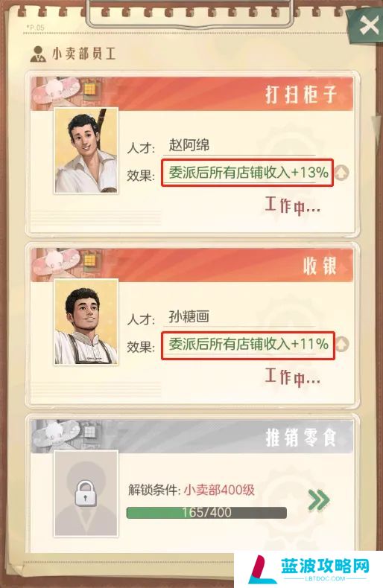Image resolution: width=383 pixels, height=588 pixels.
Task: Click the 小卖部400级 unlock condition text
Action: (x=219, y=490)
